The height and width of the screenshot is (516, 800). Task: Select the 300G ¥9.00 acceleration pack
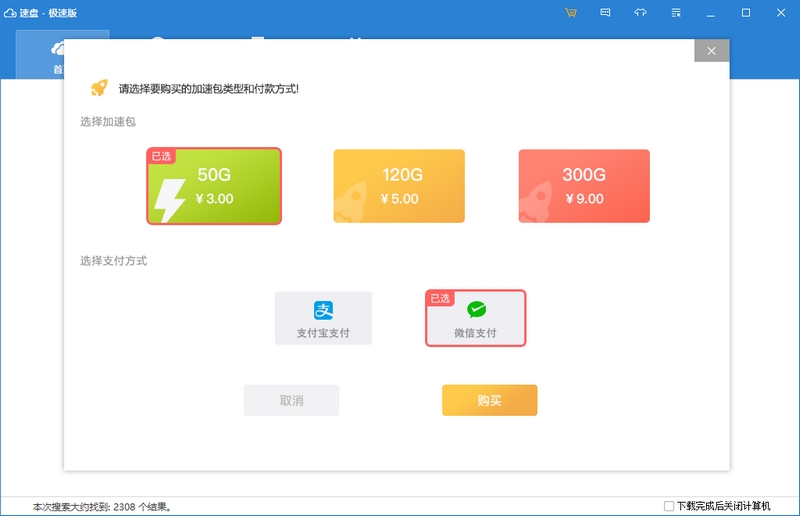(x=584, y=186)
